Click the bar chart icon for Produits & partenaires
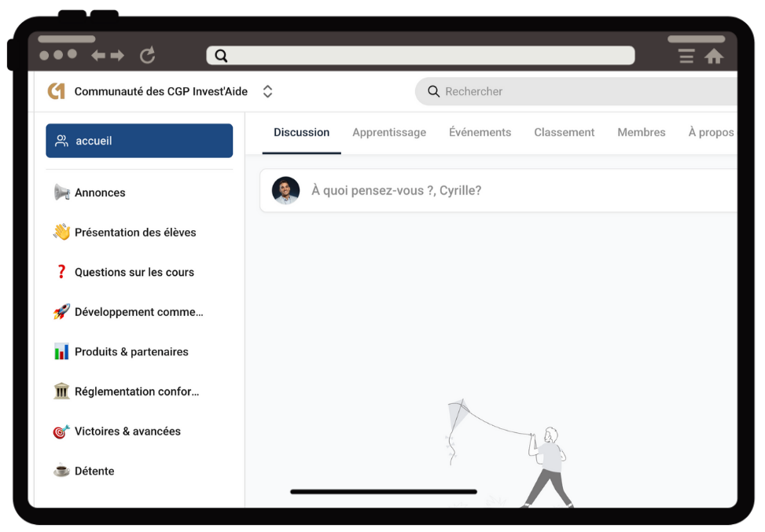The height and width of the screenshot is (532, 765). point(61,352)
